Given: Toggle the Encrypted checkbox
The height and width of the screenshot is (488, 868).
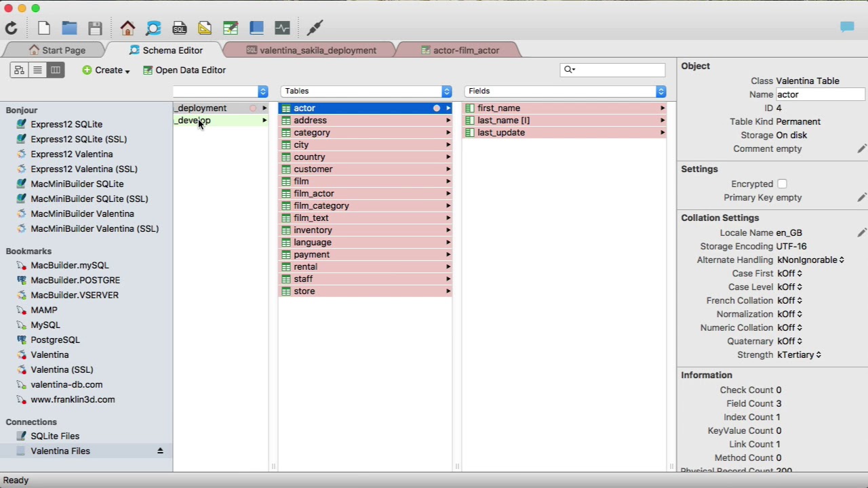Looking at the screenshot, I should coord(782,184).
